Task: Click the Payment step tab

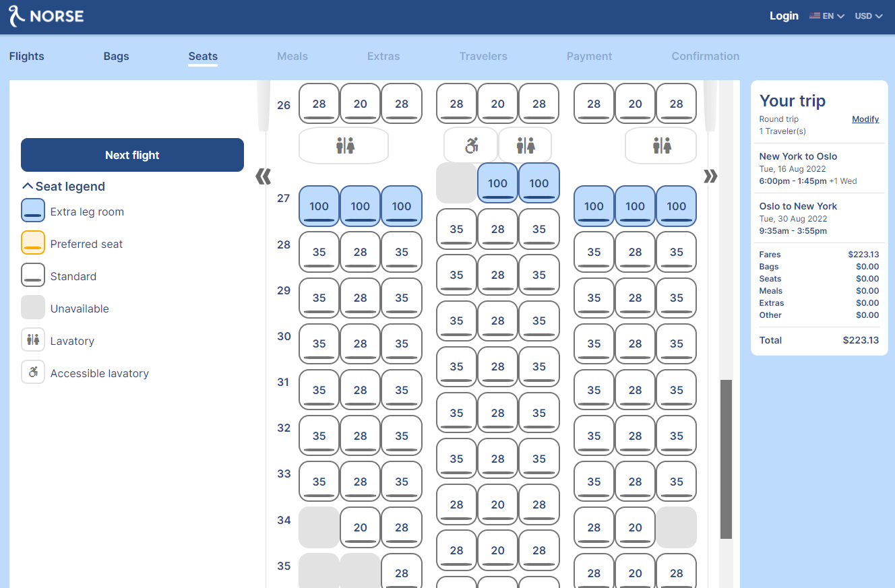Action: pyautogui.click(x=589, y=57)
